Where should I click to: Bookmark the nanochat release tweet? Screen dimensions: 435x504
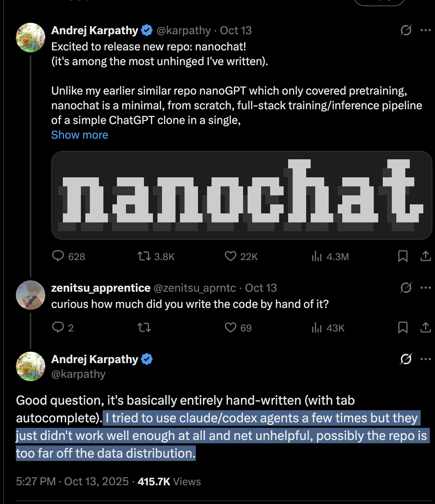coord(403,256)
